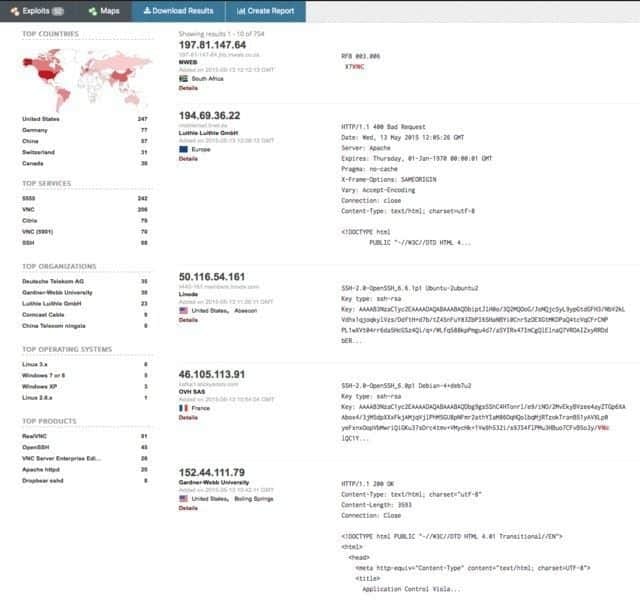Select Deutsche Telekom AG in Top Organizations

point(53,281)
